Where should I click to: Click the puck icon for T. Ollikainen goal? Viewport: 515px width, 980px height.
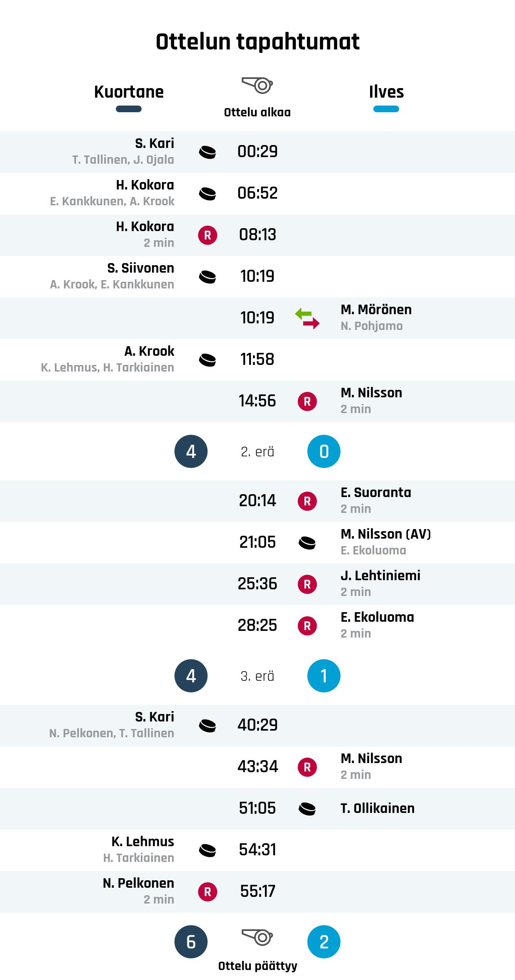[307, 809]
